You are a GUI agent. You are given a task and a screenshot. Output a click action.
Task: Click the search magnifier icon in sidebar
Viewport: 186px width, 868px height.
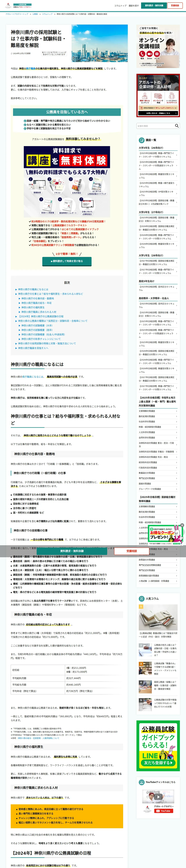(x=177, y=126)
